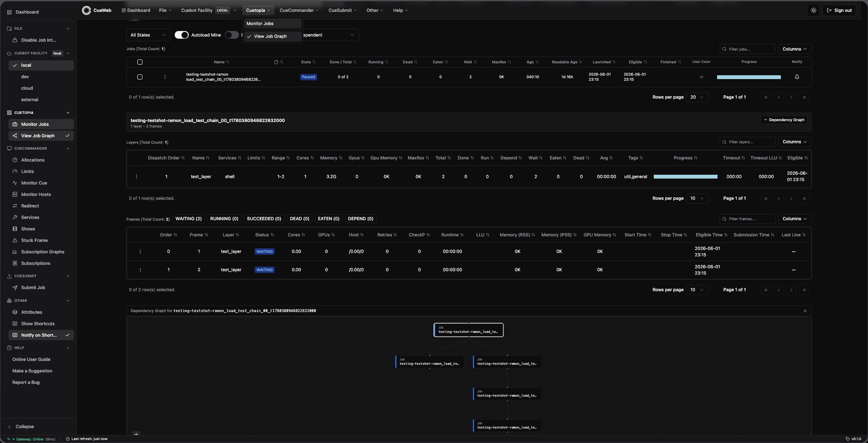Screen dimensions: 868x443
Task: Go to next page in jobs pagination
Action: [x=791, y=97]
